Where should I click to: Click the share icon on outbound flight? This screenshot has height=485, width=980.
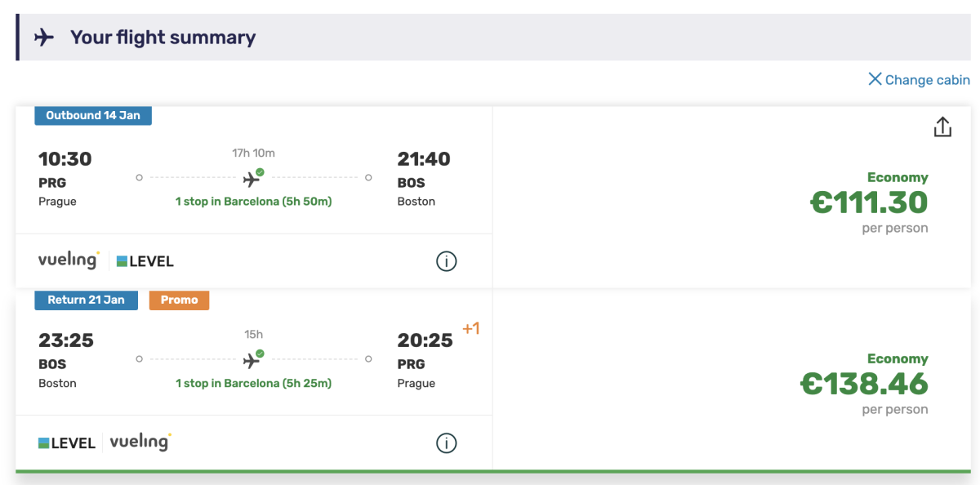(x=942, y=127)
